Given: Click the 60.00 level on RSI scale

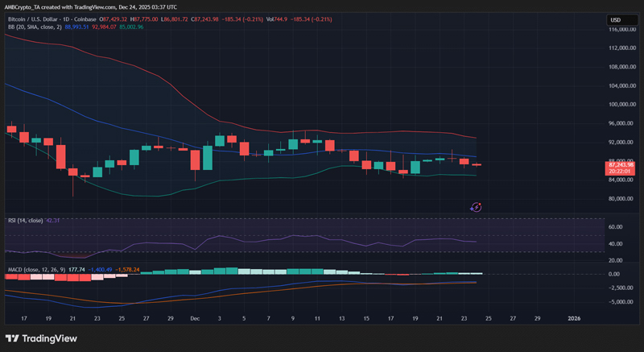Looking at the screenshot, I should coord(615,227).
